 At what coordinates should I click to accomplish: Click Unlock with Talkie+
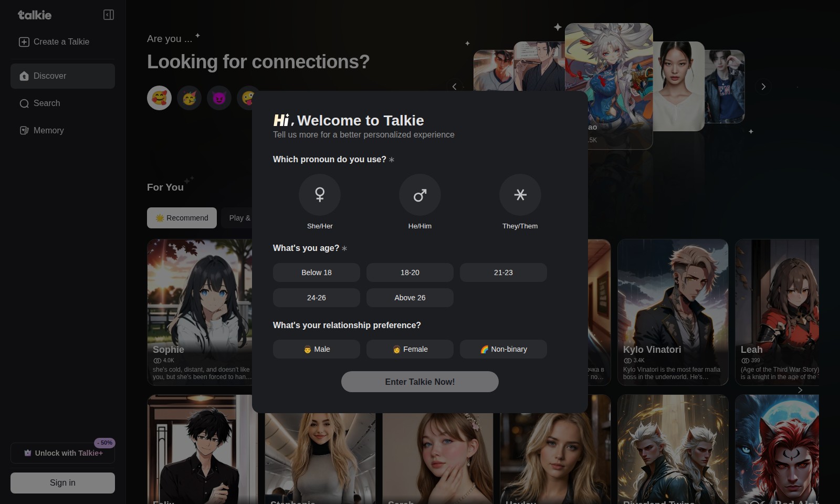point(62,453)
